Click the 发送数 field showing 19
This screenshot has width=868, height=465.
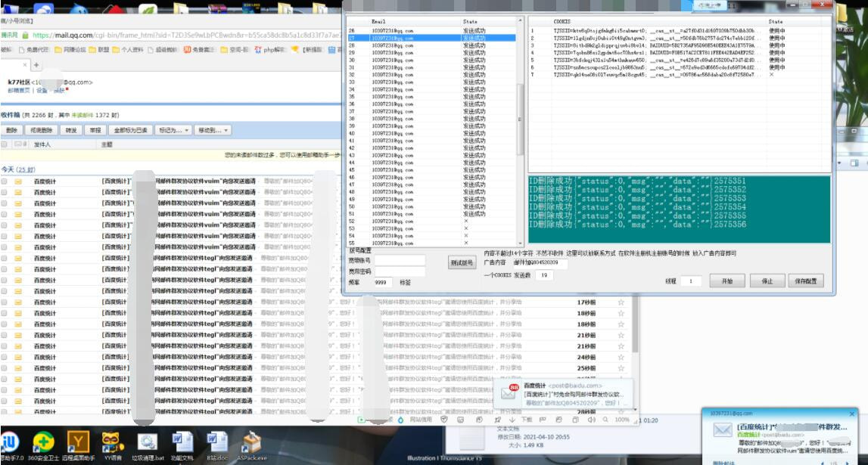click(545, 274)
